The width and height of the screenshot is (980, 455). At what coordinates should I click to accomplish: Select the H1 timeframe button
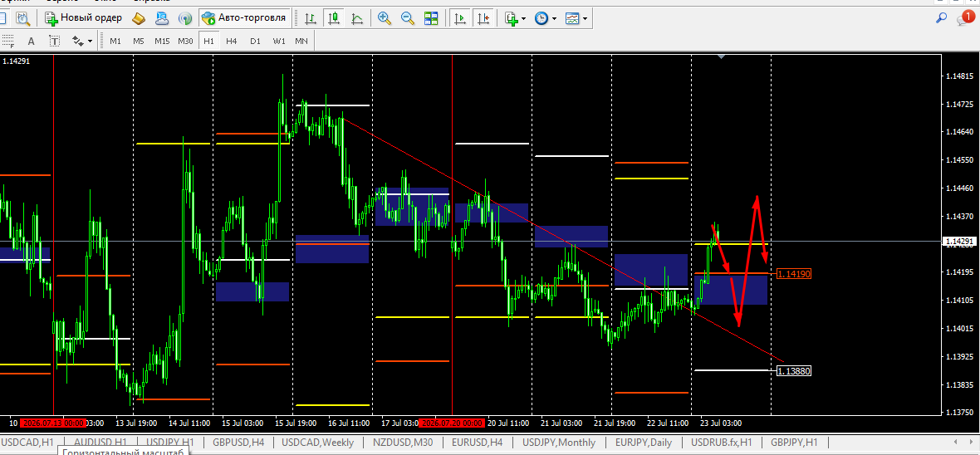click(x=208, y=42)
